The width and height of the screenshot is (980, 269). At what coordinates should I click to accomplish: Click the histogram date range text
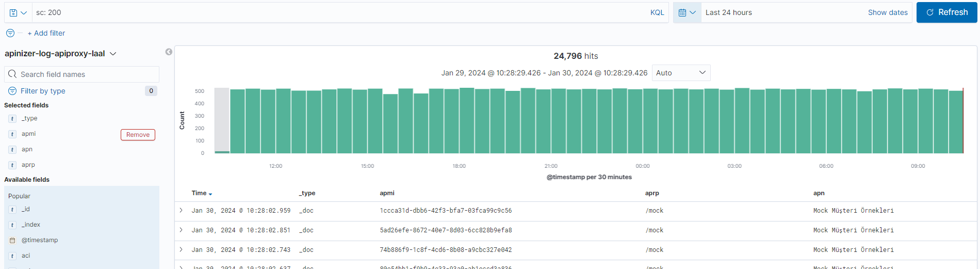point(544,73)
